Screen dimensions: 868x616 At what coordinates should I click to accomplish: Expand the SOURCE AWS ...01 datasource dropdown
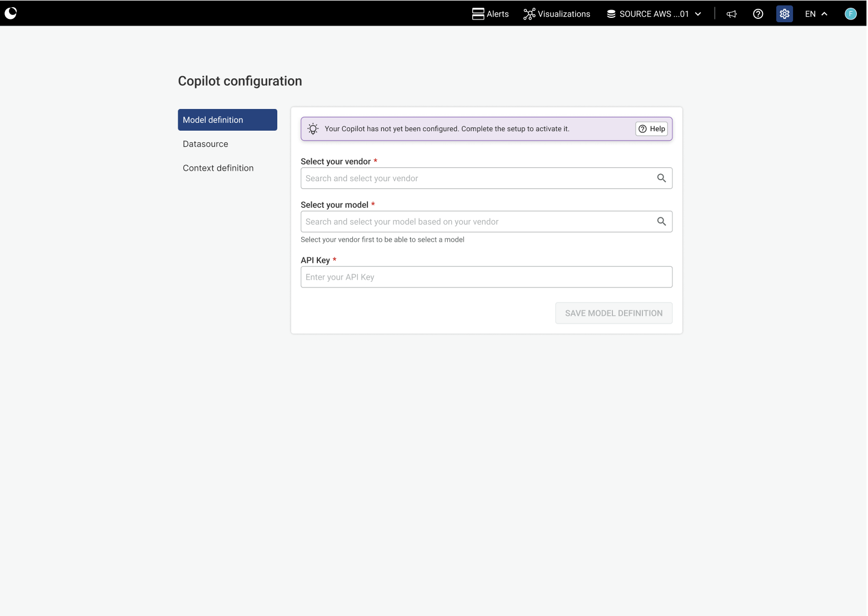[654, 14]
